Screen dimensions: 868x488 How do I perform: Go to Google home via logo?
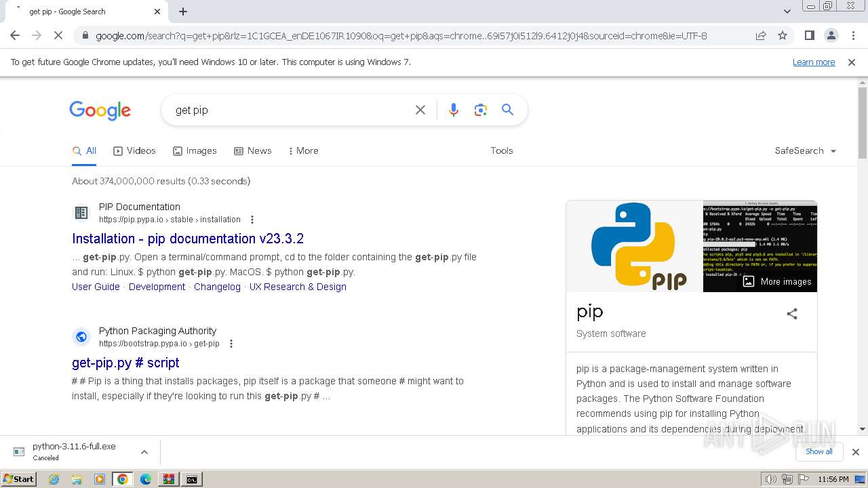click(100, 110)
